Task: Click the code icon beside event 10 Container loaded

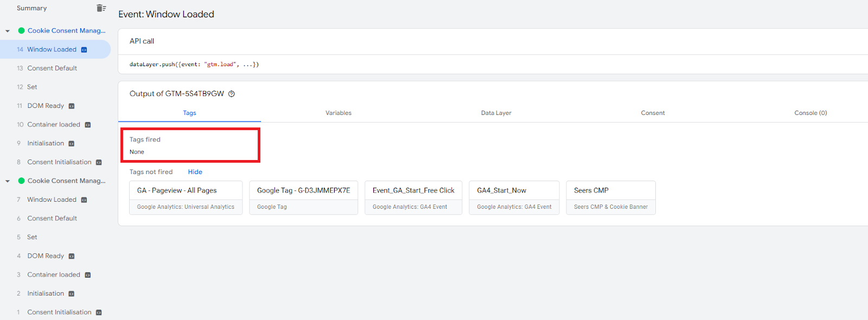Action: 88,125
